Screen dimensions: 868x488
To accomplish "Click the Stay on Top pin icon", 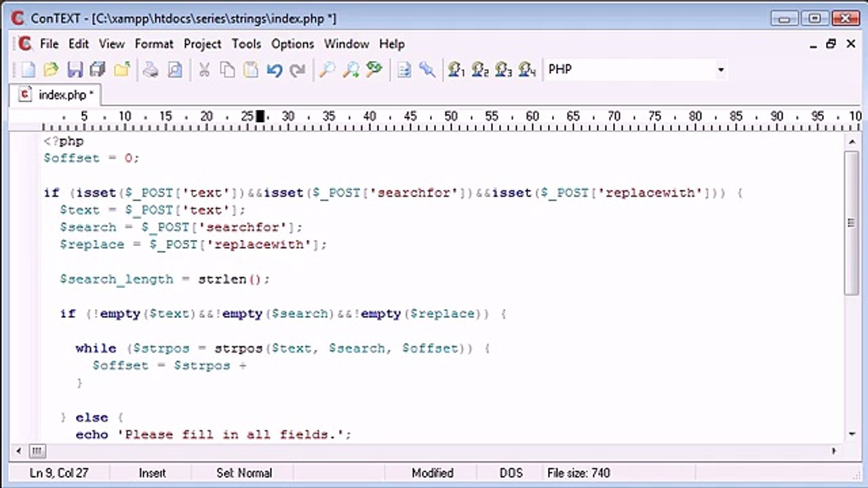I will point(427,69).
